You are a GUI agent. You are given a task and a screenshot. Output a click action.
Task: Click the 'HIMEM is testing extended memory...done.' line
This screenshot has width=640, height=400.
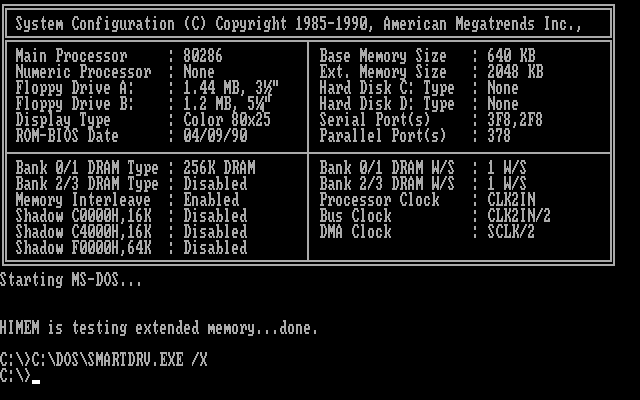tap(159, 328)
